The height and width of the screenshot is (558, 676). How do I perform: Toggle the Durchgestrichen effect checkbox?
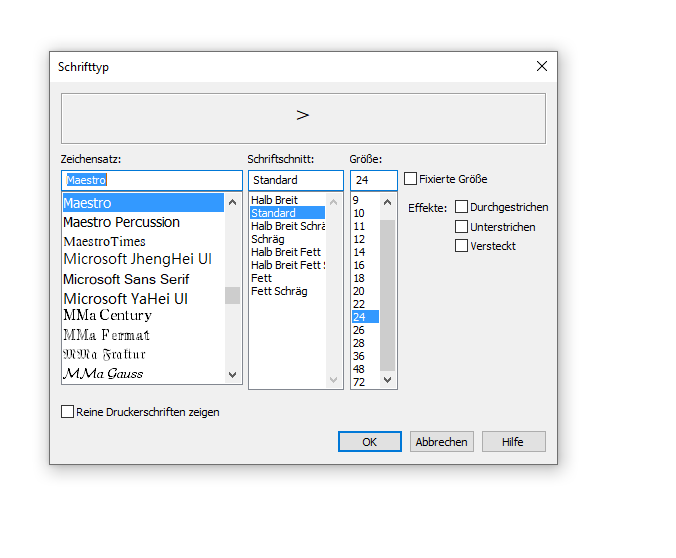(461, 207)
